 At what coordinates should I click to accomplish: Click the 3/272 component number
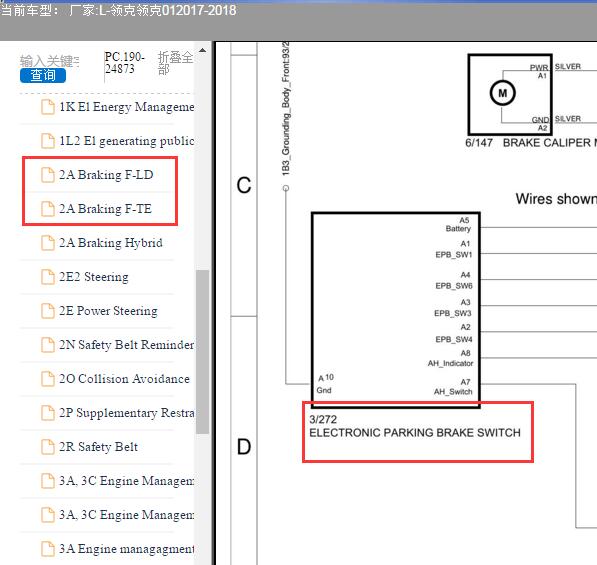[323, 420]
